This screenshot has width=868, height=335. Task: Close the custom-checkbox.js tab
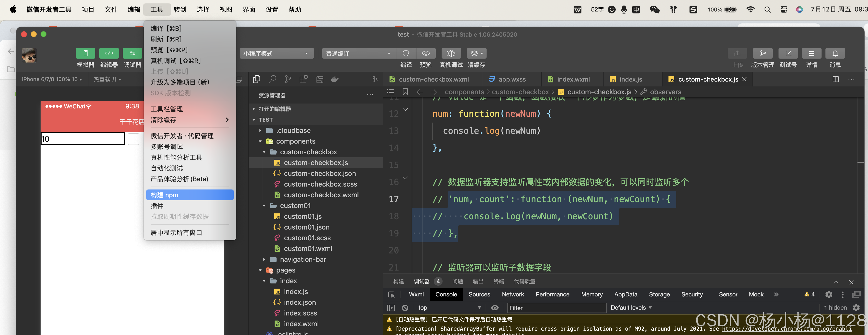click(x=744, y=79)
